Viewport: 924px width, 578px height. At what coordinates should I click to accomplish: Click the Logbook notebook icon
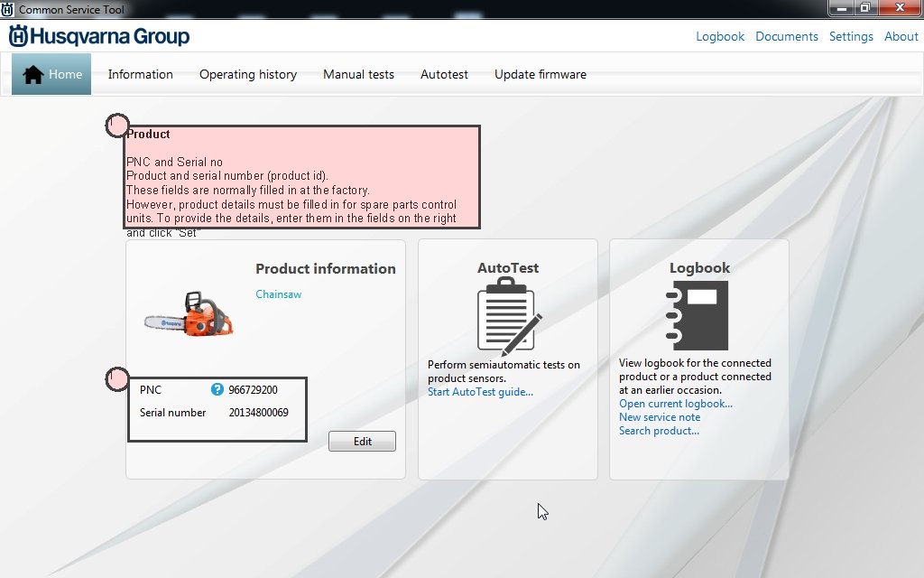[697, 315]
